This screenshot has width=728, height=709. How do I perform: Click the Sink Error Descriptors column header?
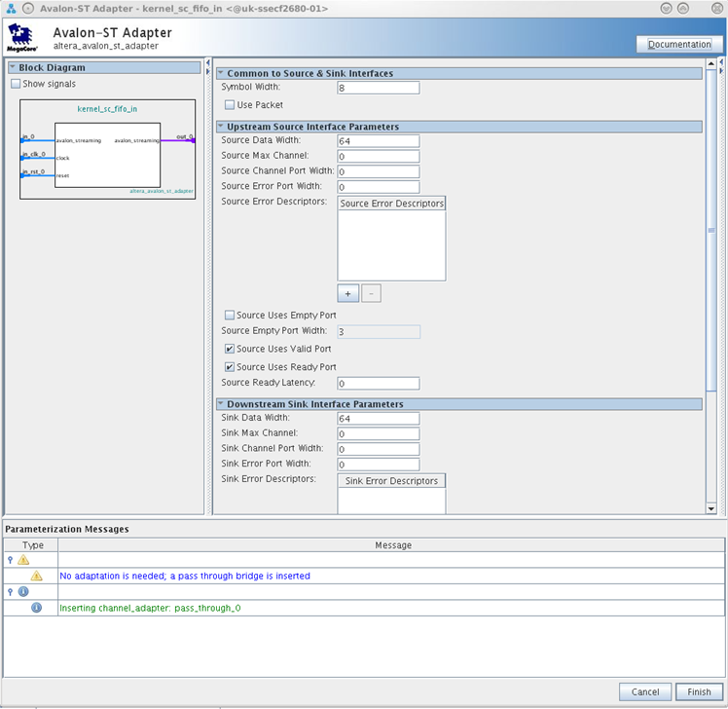tap(391, 481)
